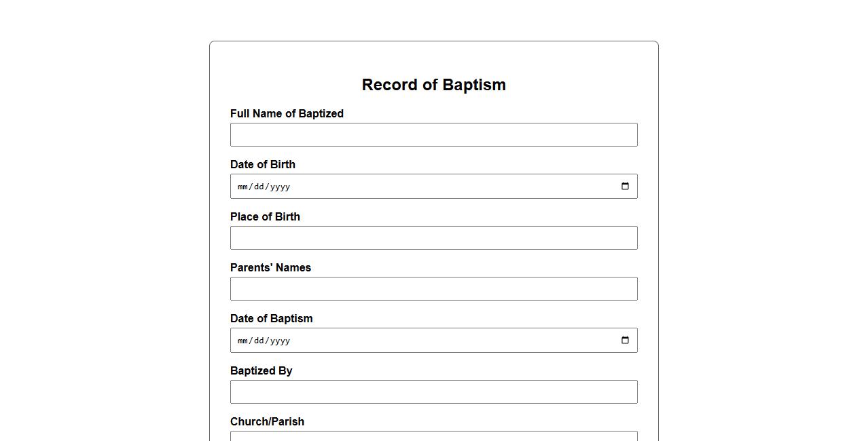Click the 'Church/Parish' label
868x441 pixels.
(x=267, y=422)
